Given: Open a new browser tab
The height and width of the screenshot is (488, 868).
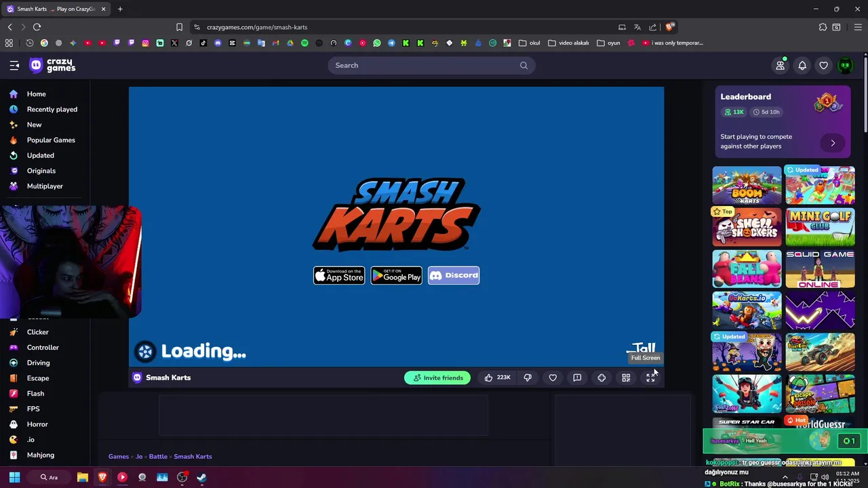Looking at the screenshot, I should point(120,9).
